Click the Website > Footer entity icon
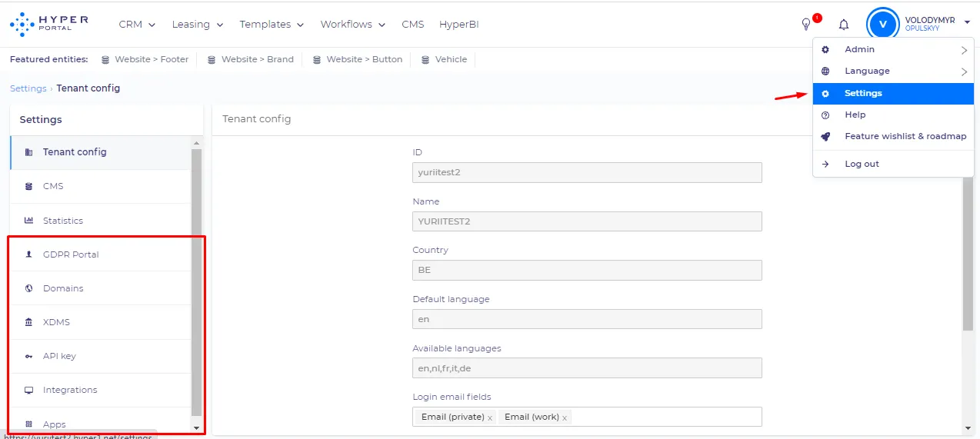Viewport: 980px width, 439px height. (x=105, y=59)
